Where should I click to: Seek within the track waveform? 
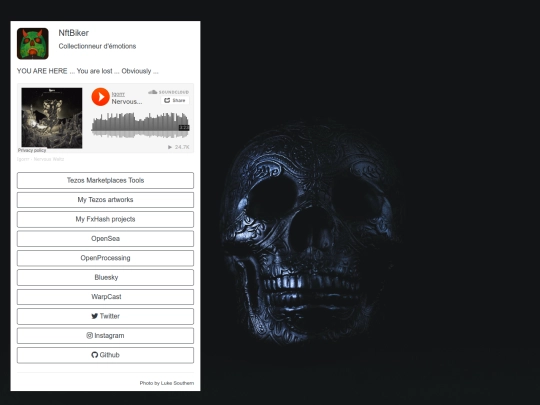click(140, 126)
